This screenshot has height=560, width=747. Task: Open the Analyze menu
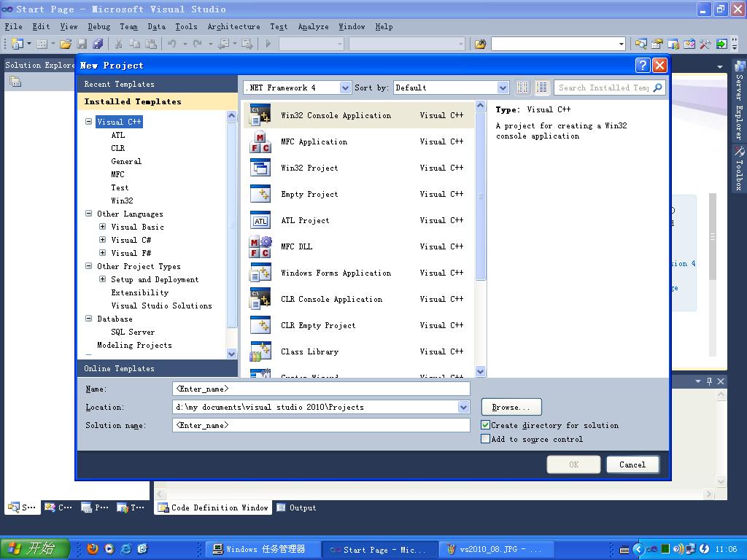tap(314, 27)
